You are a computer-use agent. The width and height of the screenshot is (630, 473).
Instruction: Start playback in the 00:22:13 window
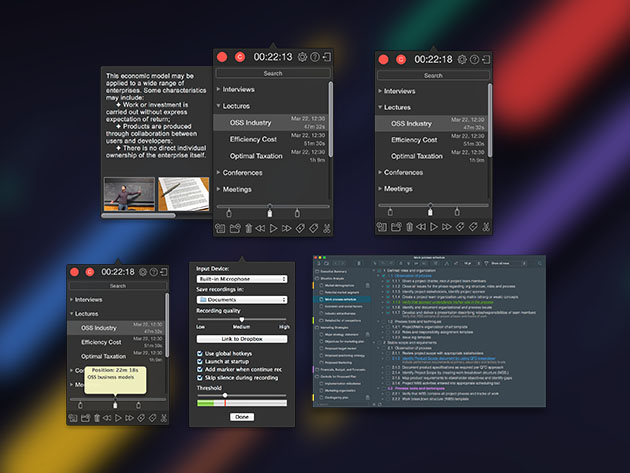coord(274,229)
